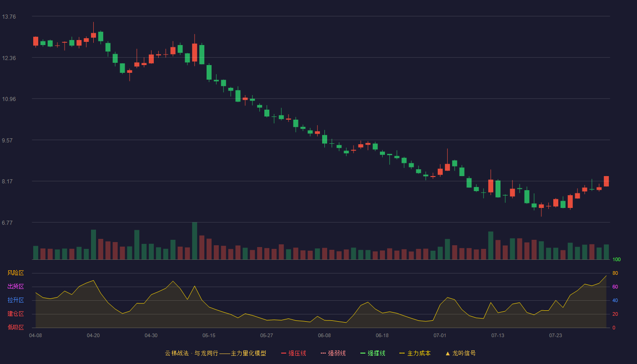
Task: Click the green 100 indicator scale value
Action: click(x=617, y=260)
